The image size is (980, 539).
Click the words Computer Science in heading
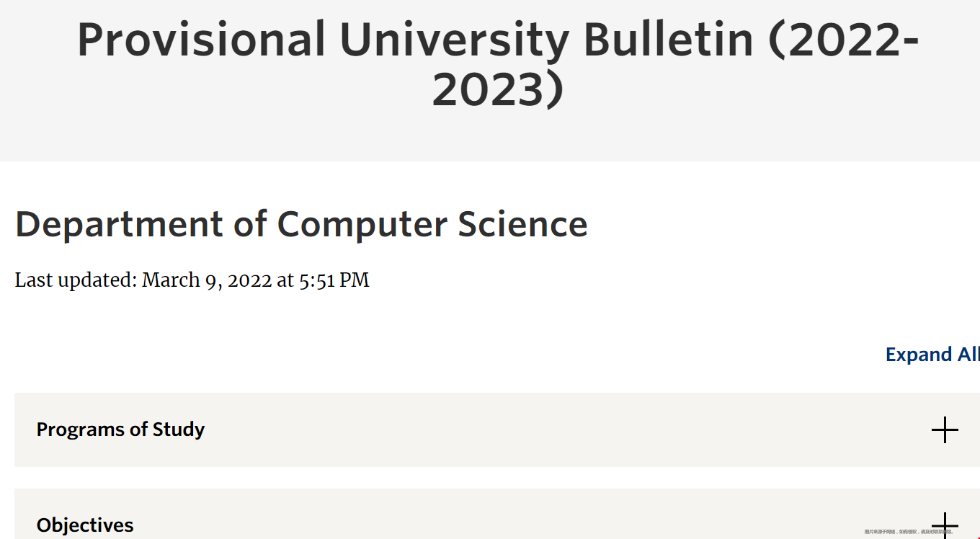[x=432, y=224]
